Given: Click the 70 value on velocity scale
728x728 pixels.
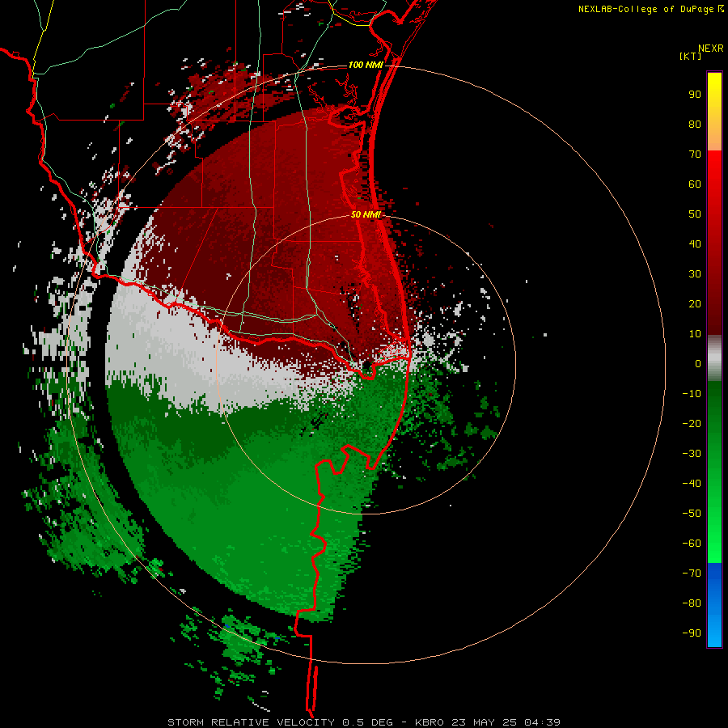Looking at the screenshot, I should 695,154.
